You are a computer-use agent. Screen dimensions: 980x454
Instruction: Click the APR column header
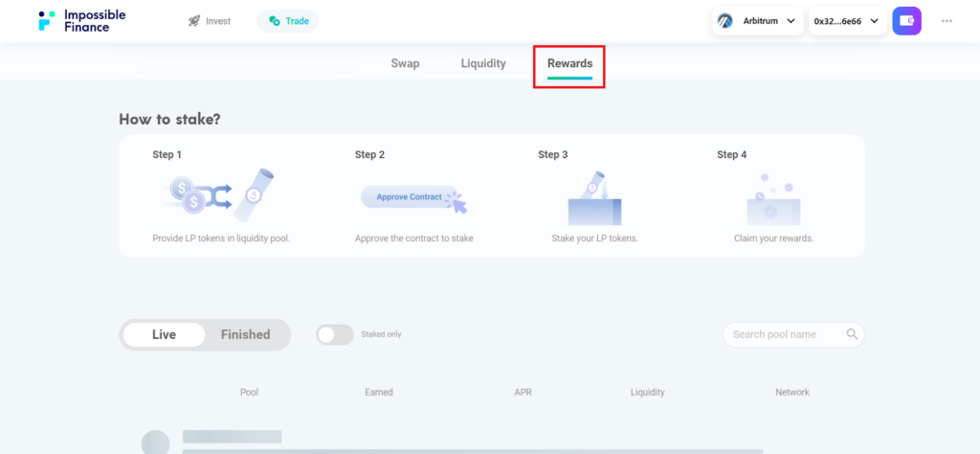pyautogui.click(x=523, y=392)
